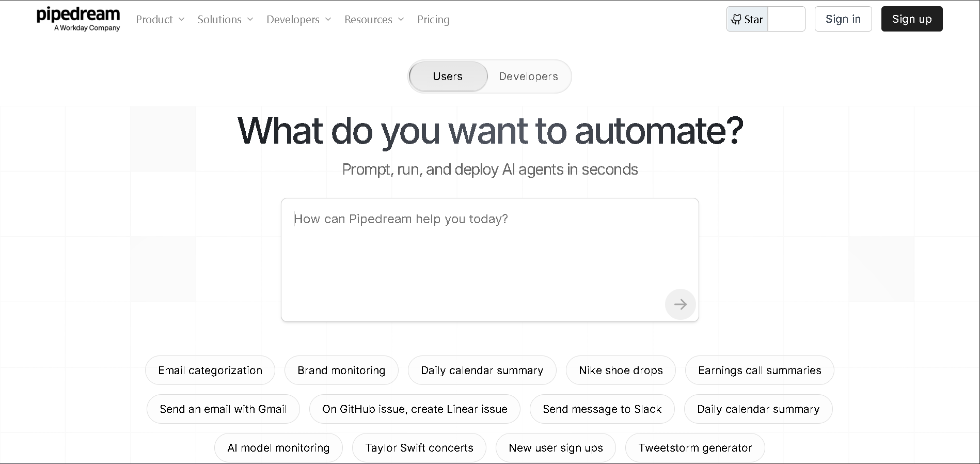This screenshot has width=980, height=464.
Task: Click the GitHub Star button
Action: pyautogui.click(x=747, y=19)
